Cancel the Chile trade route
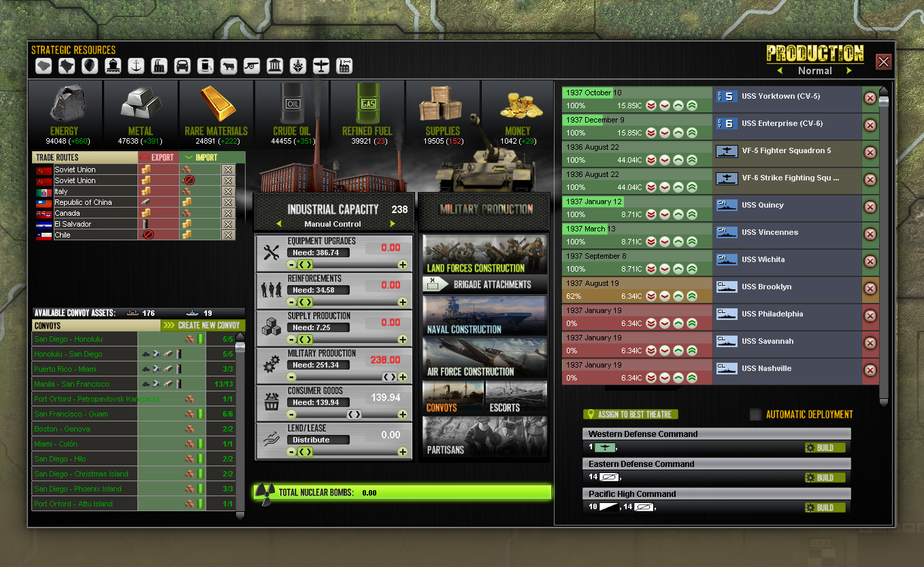The width and height of the screenshot is (924, 567). pyautogui.click(x=229, y=235)
